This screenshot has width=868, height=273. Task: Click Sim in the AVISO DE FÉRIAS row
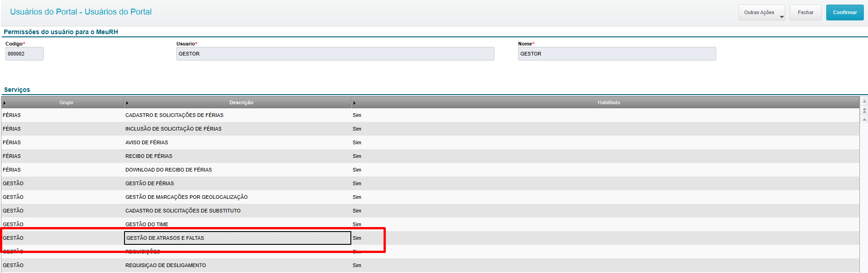pos(357,142)
